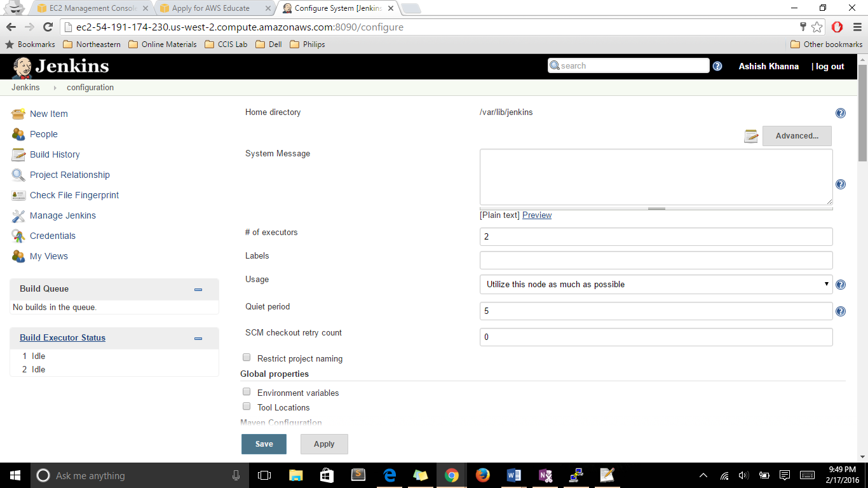Click help icon beside Quiet period
The image size is (868, 488).
[840, 311]
